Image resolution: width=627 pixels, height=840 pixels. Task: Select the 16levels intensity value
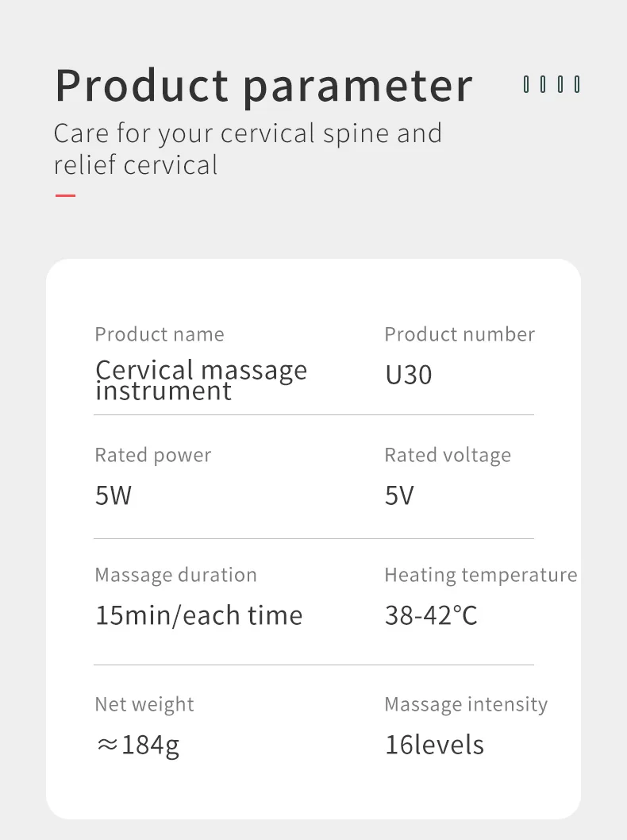point(434,745)
